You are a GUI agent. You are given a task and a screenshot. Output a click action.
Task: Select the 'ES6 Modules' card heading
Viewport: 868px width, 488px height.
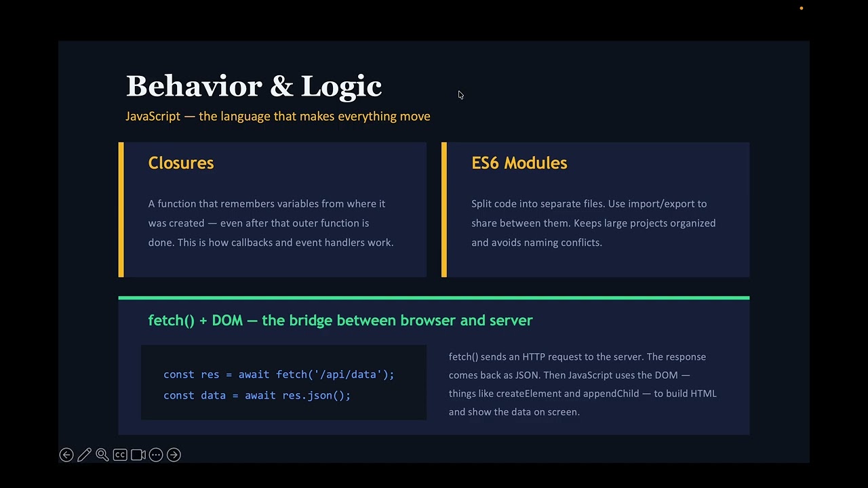click(519, 163)
